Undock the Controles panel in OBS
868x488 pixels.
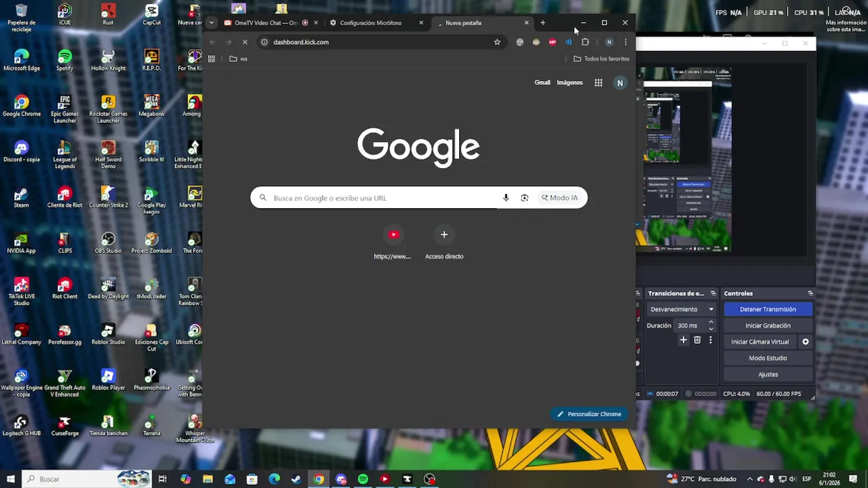pyautogui.click(x=810, y=293)
